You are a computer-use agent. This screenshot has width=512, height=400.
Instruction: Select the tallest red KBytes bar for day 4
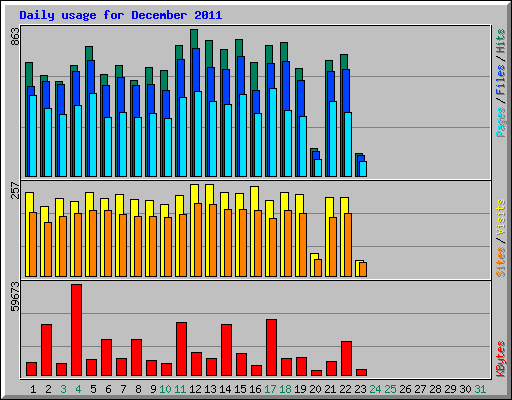pos(76,330)
